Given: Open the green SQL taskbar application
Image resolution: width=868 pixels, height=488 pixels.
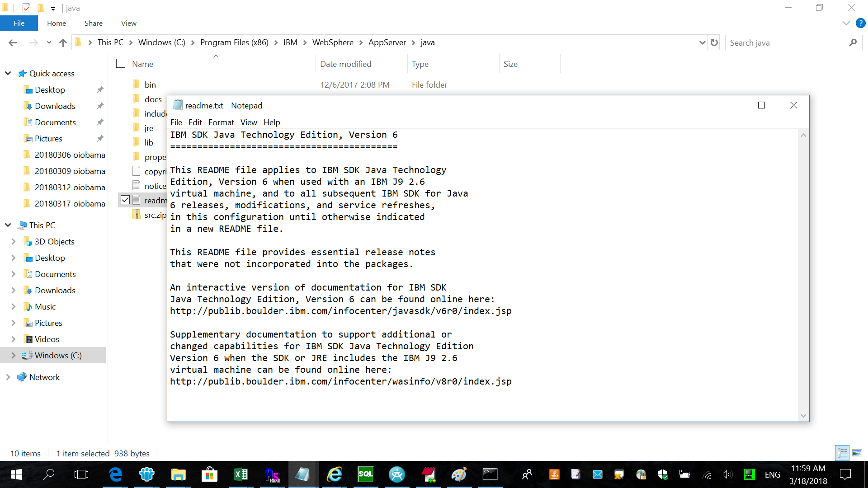Looking at the screenshot, I should [x=365, y=474].
